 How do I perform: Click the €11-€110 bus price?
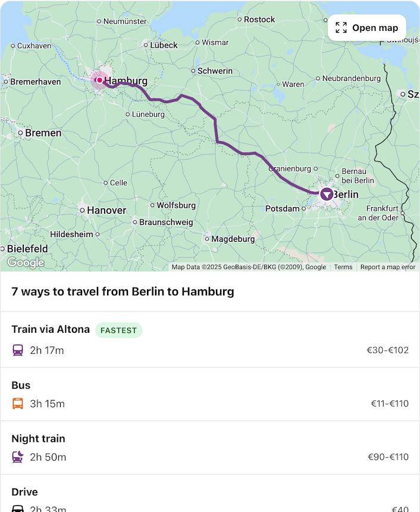click(390, 404)
